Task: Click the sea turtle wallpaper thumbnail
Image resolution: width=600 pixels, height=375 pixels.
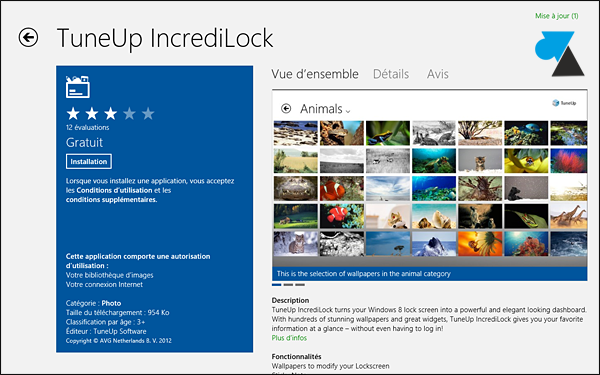Action: (434, 161)
